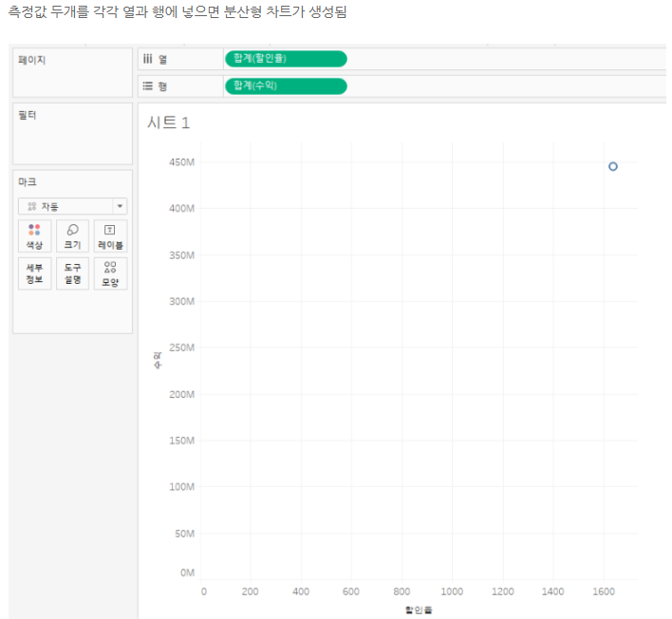Image resolution: width=672 pixels, height=619 pixels.
Task: Click the 800 x-axis label
Action: tap(401, 591)
